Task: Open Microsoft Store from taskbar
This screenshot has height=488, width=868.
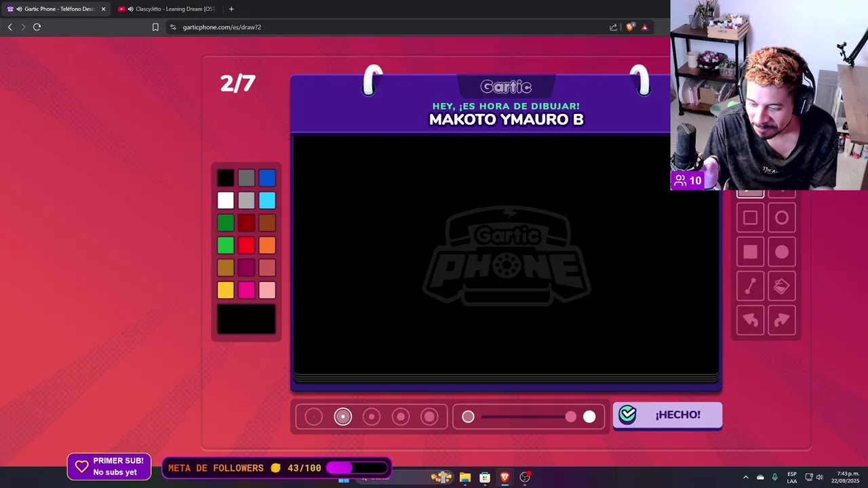Action: pyautogui.click(x=485, y=477)
